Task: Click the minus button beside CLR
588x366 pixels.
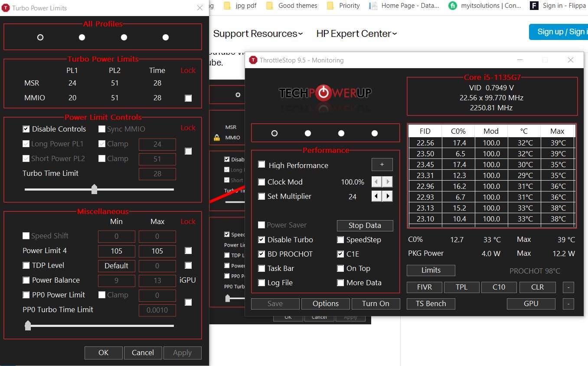Action: (x=568, y=287)
